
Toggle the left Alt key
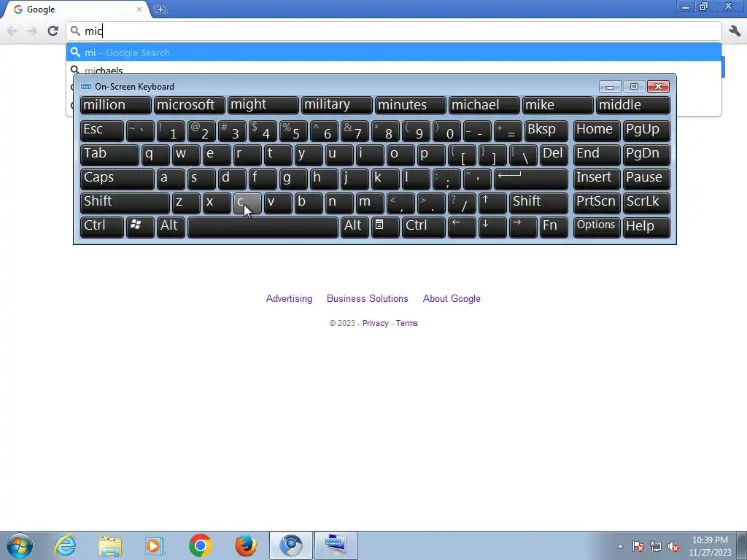(171, 227)
